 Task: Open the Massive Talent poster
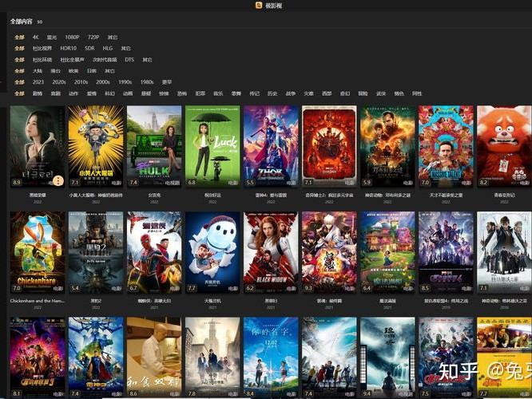[x=447, y=146]
